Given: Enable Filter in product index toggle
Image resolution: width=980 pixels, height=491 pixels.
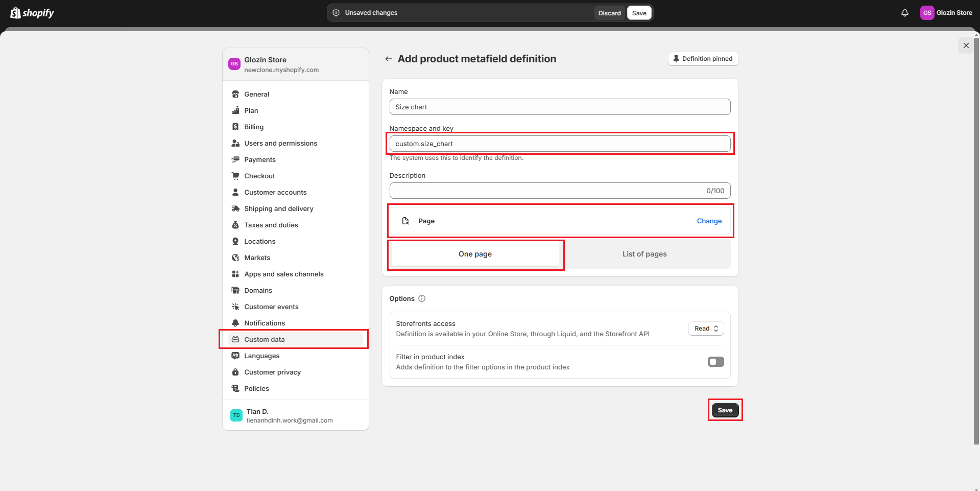Looking at the screenshot, I should [715, 362].
